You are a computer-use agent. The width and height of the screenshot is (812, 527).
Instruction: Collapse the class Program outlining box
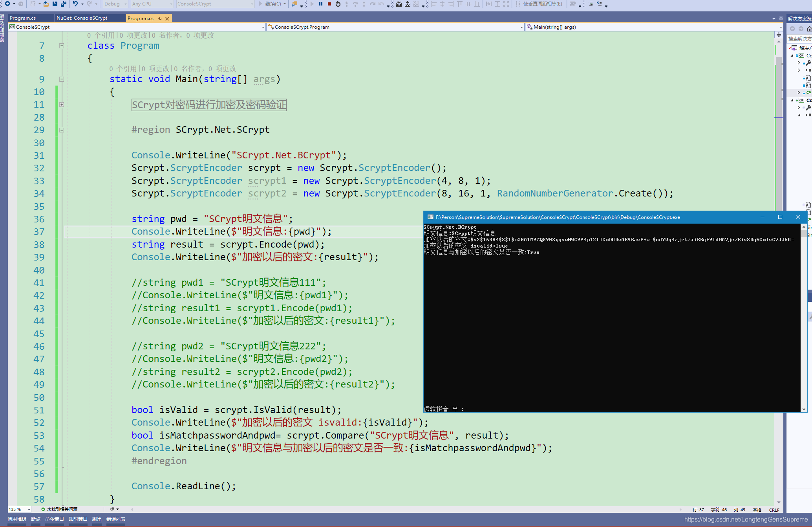62,46
